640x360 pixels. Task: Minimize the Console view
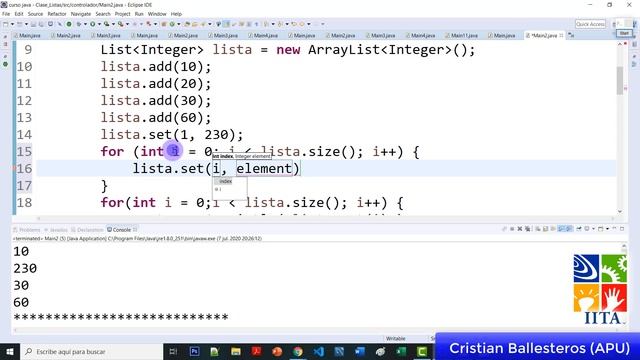[x=614, y=229]
